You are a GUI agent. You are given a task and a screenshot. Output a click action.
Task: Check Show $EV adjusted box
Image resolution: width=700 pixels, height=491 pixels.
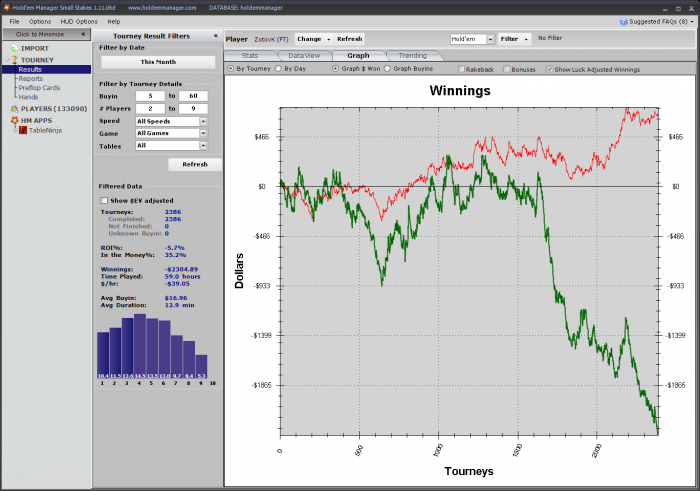point(104,200)
